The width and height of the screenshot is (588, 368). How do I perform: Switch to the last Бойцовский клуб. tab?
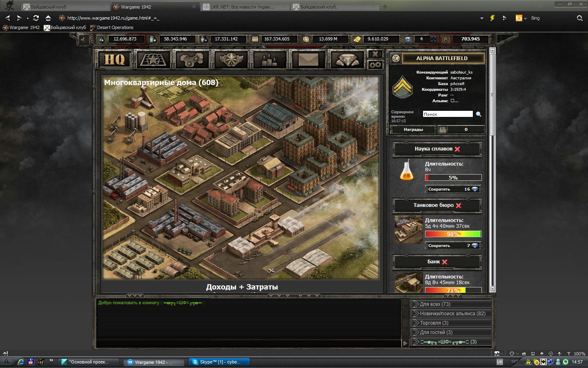(x=335, y=7)
